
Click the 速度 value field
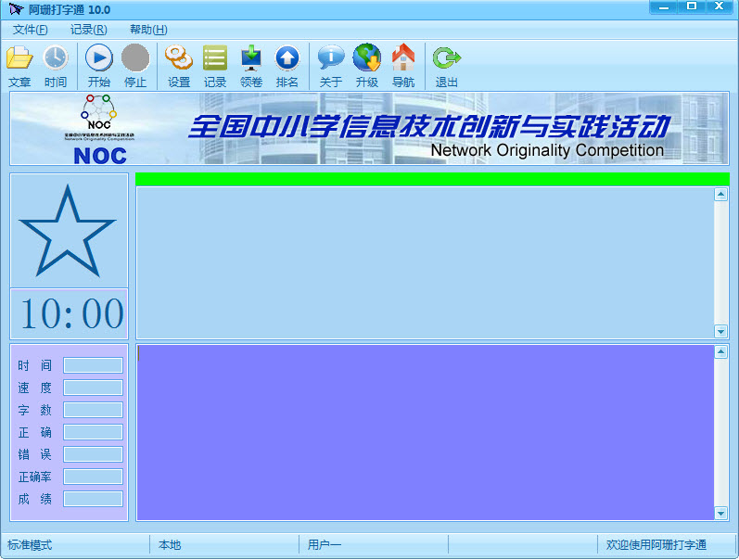pyautogui.click(x=94, y=388)
